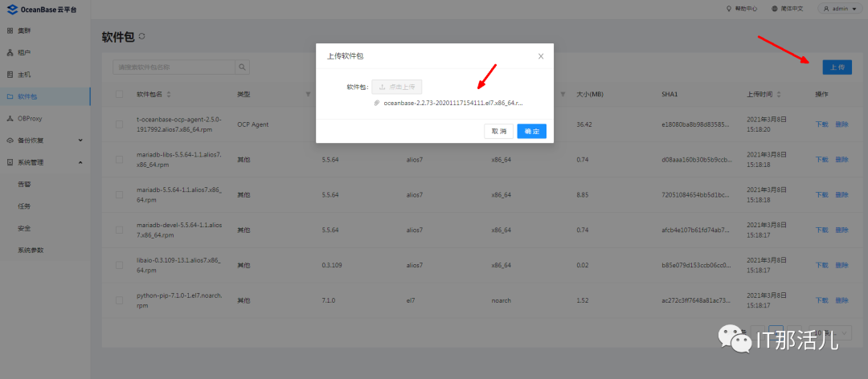Viewport: 868px width, 379px height.
Task: Click 下载 for the python-pip row
Action: point(821,300)
